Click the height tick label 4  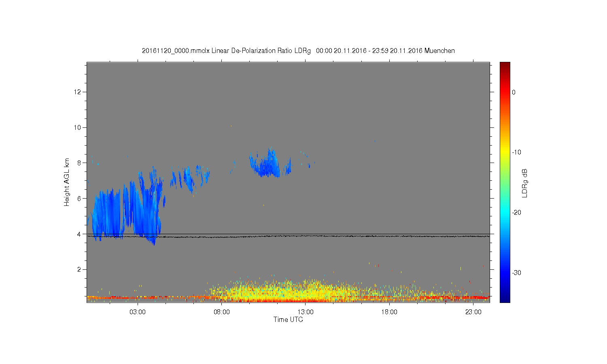click(80, 234)
